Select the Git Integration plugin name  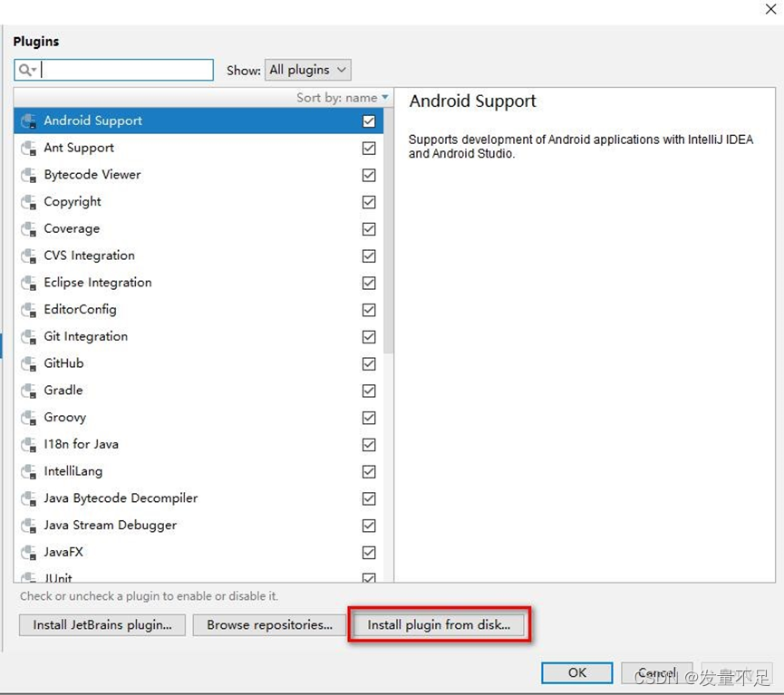pyautogui.click(x=86, y=336)
